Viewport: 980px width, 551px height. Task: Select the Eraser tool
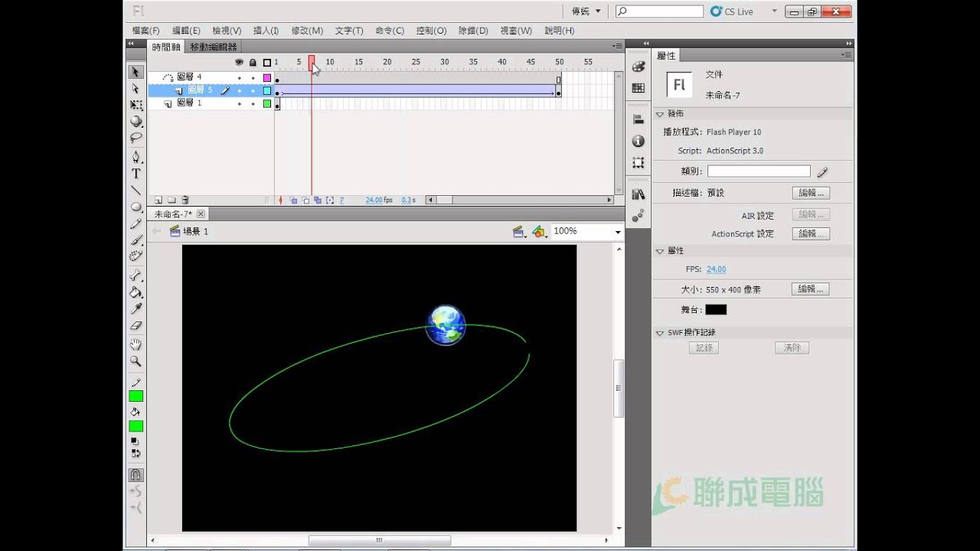point(136,325)
